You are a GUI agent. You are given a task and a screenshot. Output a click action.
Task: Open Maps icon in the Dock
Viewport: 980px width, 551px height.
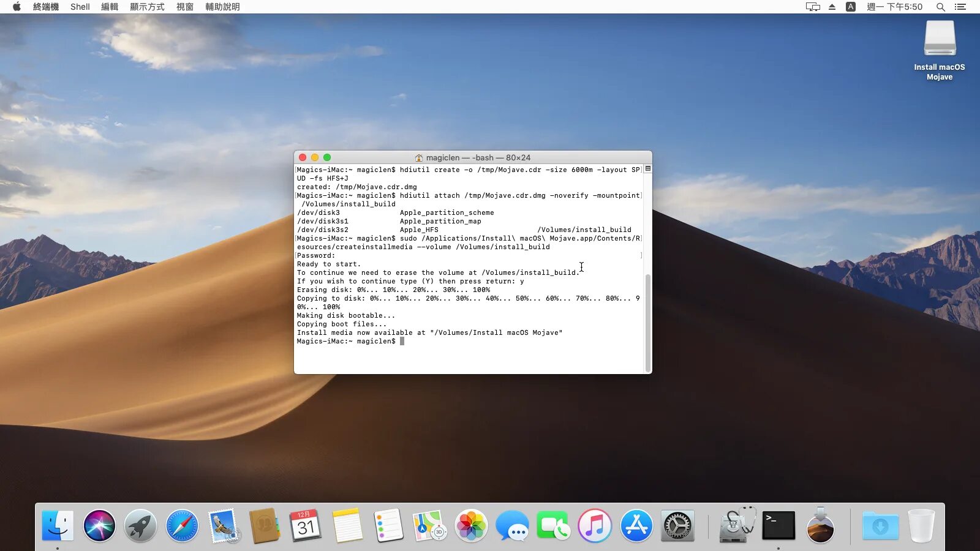(429, 525)
